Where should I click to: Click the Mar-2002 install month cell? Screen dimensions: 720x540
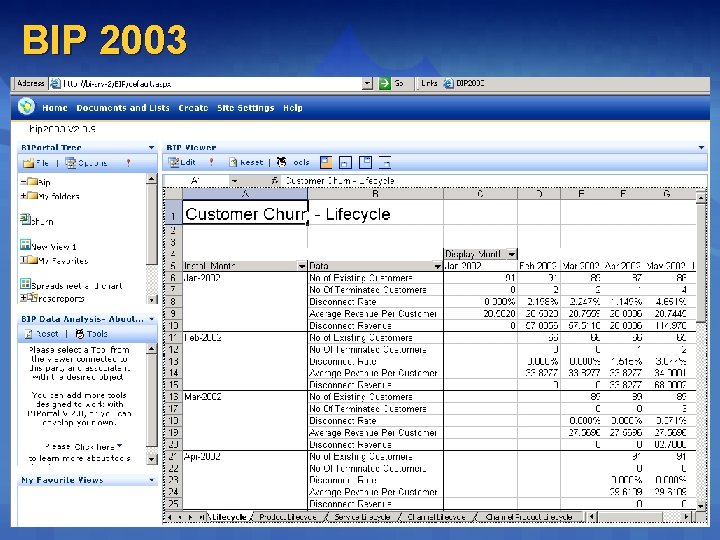point(245,397)
